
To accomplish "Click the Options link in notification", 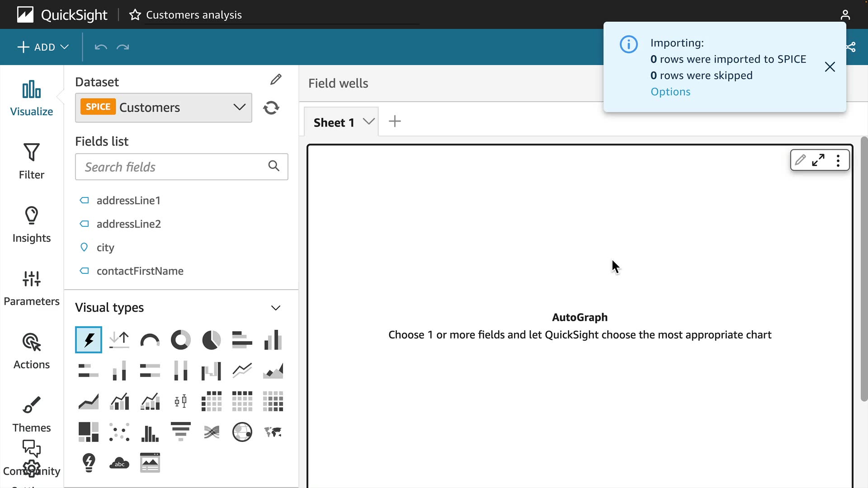I will (x=670, y=92).
